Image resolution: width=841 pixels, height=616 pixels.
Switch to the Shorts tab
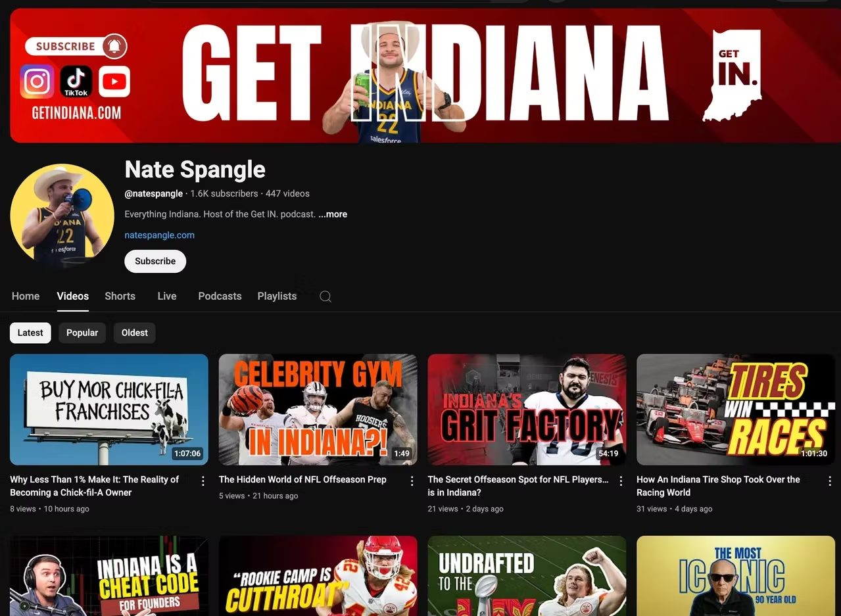(x=120, y=296)
